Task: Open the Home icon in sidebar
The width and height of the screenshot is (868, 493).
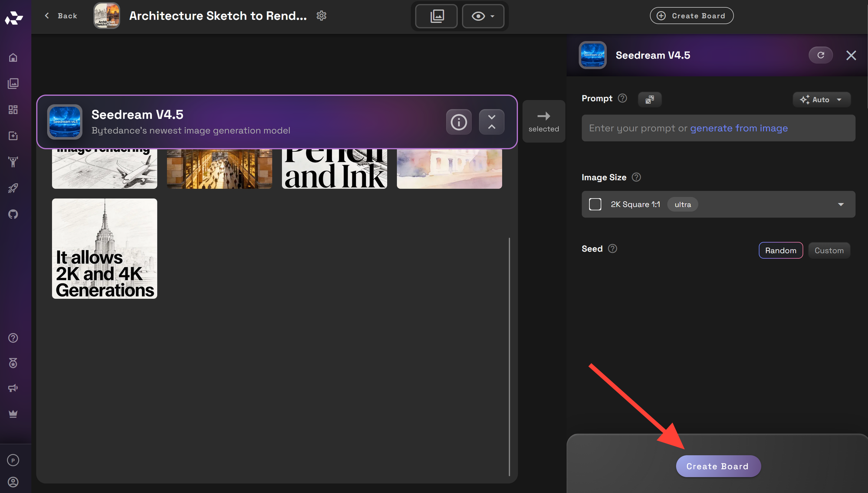Action: pos(13,58)
